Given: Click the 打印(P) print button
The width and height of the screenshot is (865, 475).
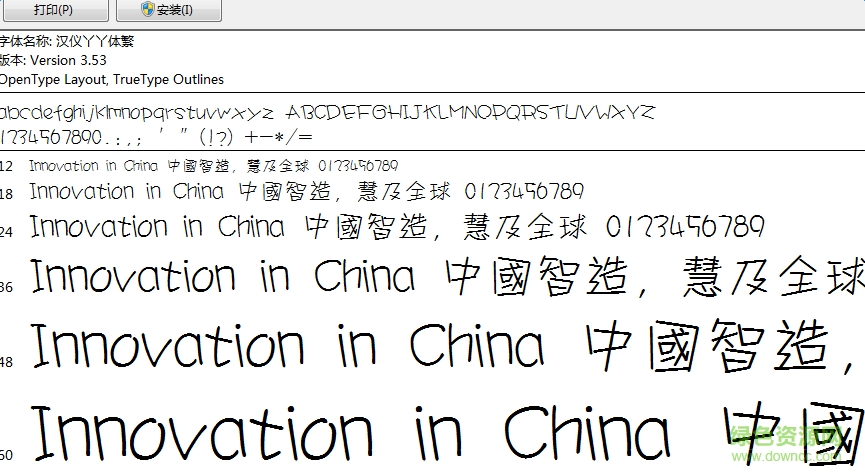Looking at the screenshot, I should [54, 10].
